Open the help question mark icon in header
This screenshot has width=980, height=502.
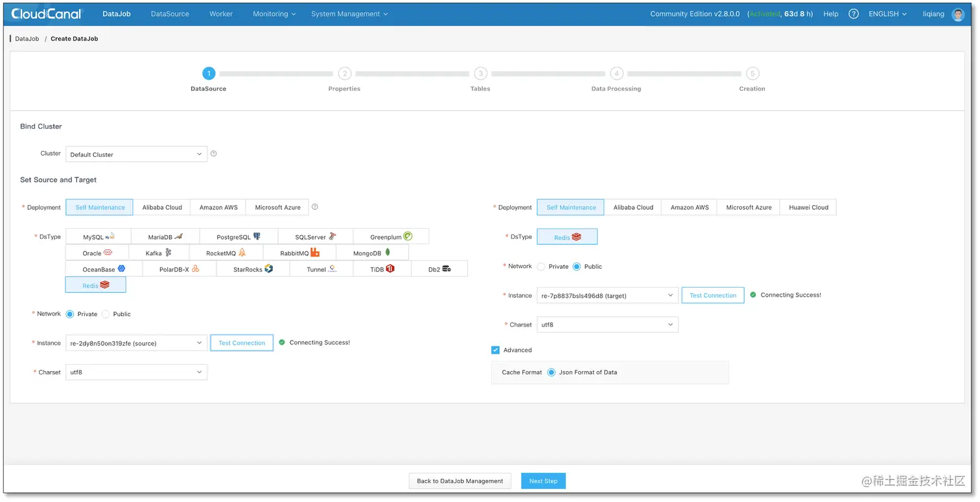[x=854, y=14]
